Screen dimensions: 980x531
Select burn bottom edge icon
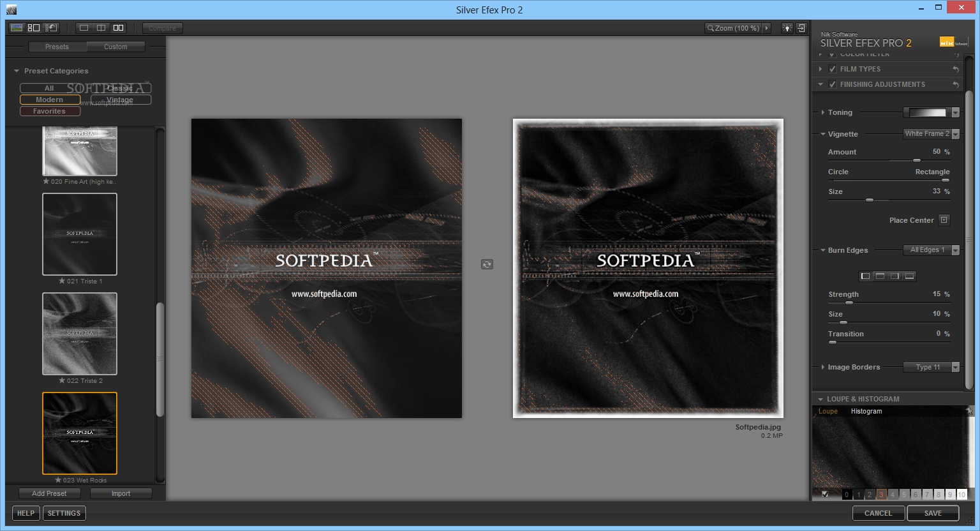909,276
